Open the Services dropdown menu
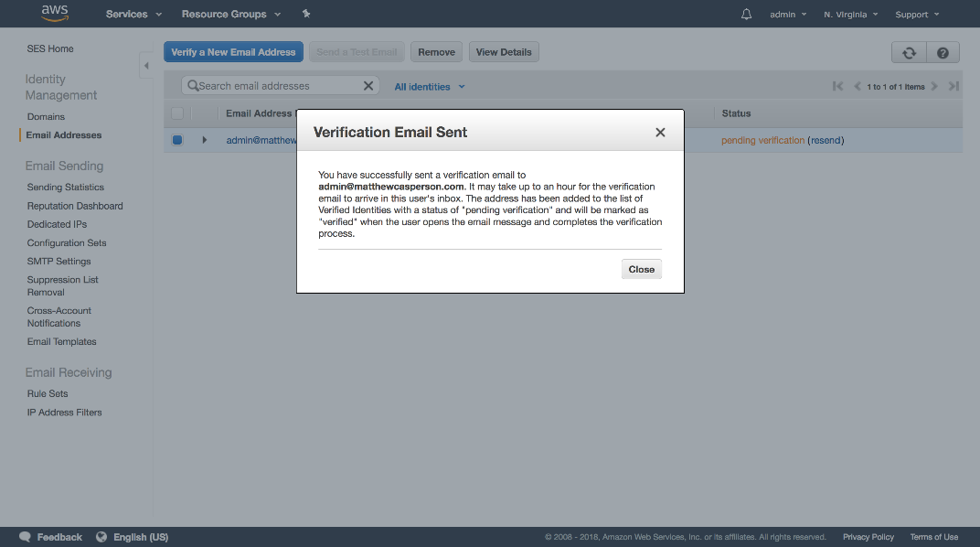This screenshot has height=547, width=980. point(133,15)
